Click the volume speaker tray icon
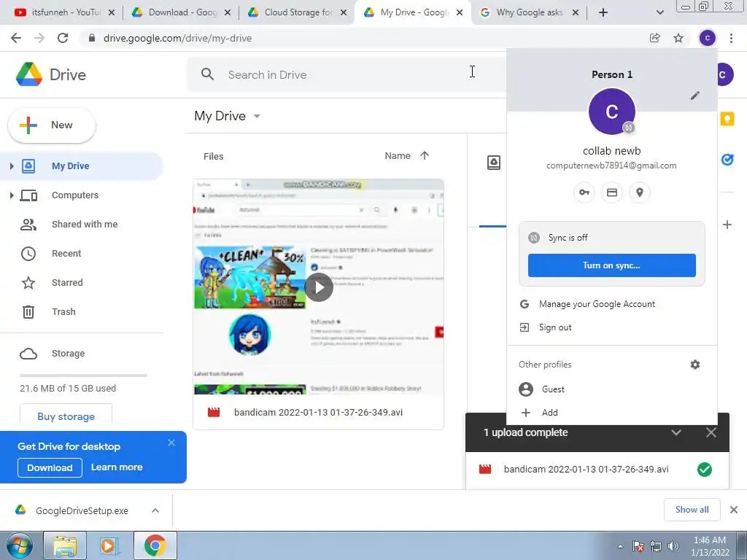747x560 pixels. click(x=673, y=546)
